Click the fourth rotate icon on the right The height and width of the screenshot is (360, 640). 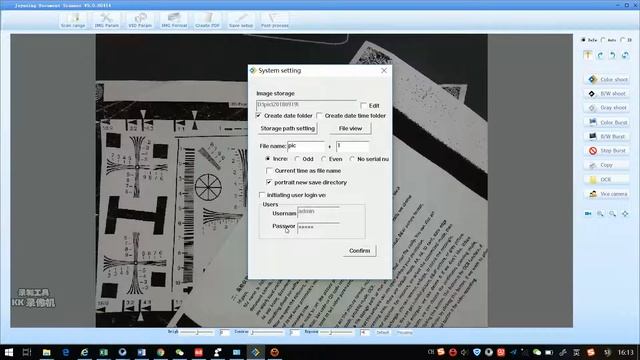(625, 55)
